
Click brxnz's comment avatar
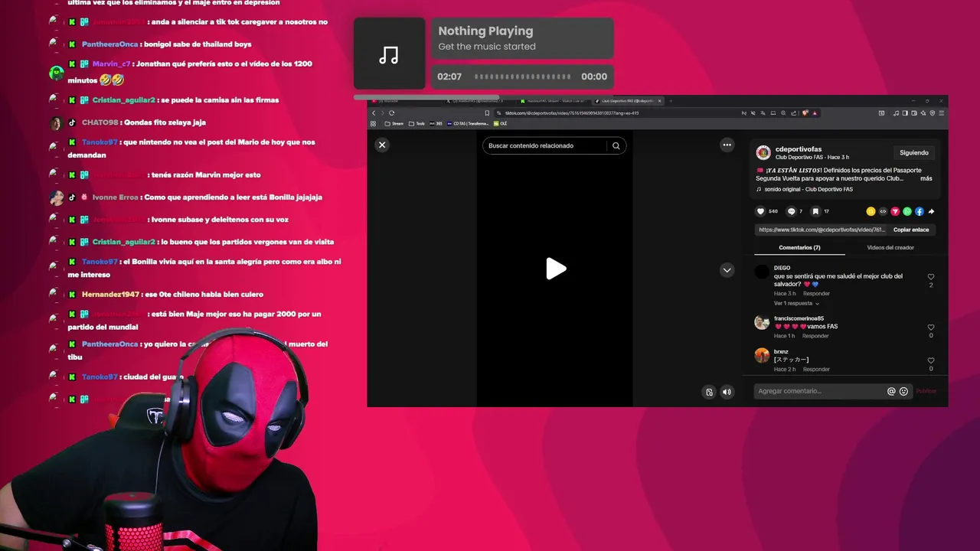click(x=762, y=355)
